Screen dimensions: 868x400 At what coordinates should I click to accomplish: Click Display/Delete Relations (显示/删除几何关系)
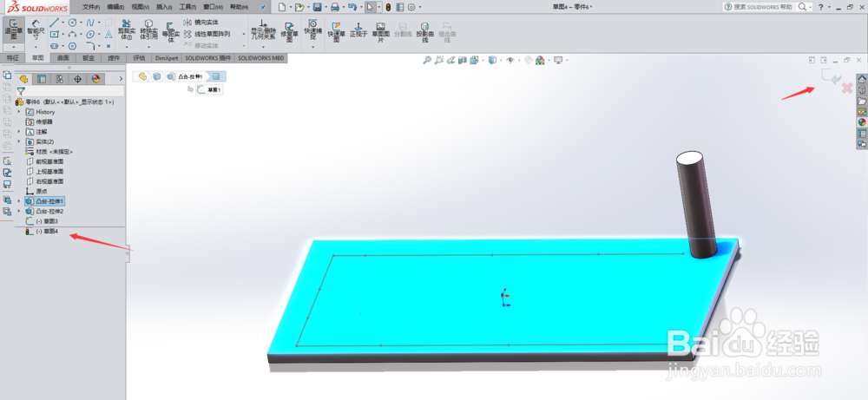263,31
